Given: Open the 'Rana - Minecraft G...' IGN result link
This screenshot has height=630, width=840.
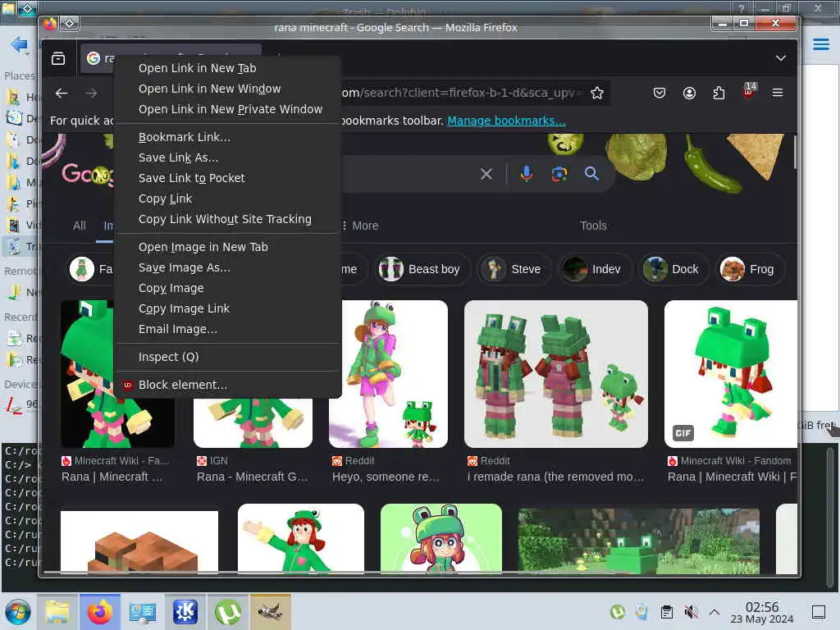Looking at the screenshot, I should coord(253,477).
